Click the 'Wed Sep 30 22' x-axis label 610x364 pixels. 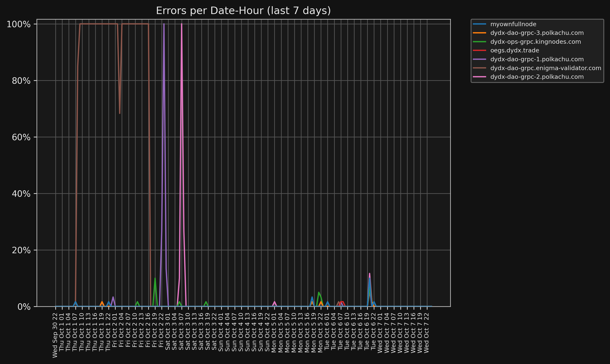(55, 335)
